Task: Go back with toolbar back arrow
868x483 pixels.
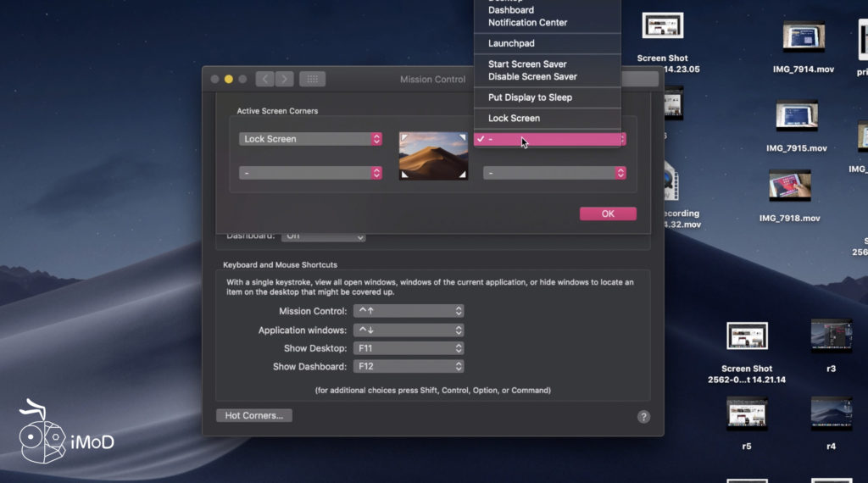Action: 264,79
